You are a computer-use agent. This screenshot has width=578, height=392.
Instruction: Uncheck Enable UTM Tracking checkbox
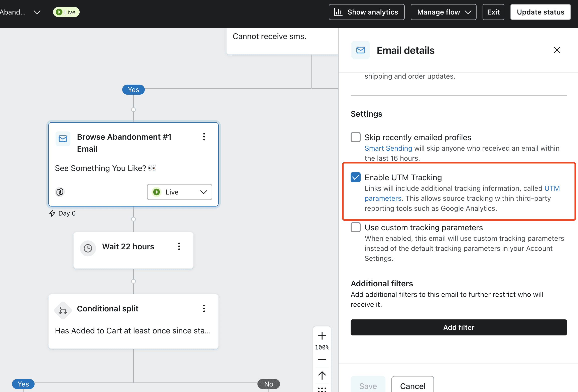tap(355, 177)
